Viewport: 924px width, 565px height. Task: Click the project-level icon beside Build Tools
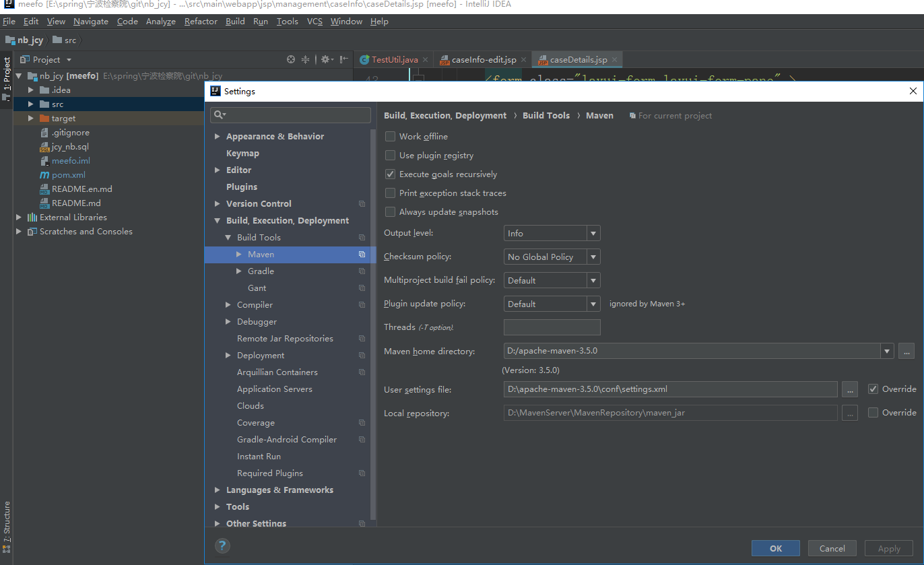click(362, 238)
